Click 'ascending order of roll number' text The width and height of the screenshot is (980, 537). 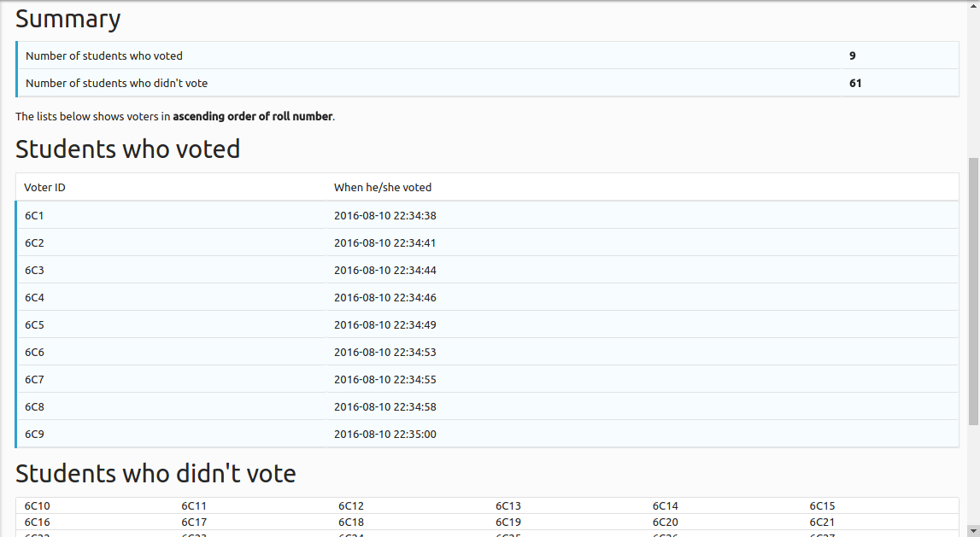[253, 116]
